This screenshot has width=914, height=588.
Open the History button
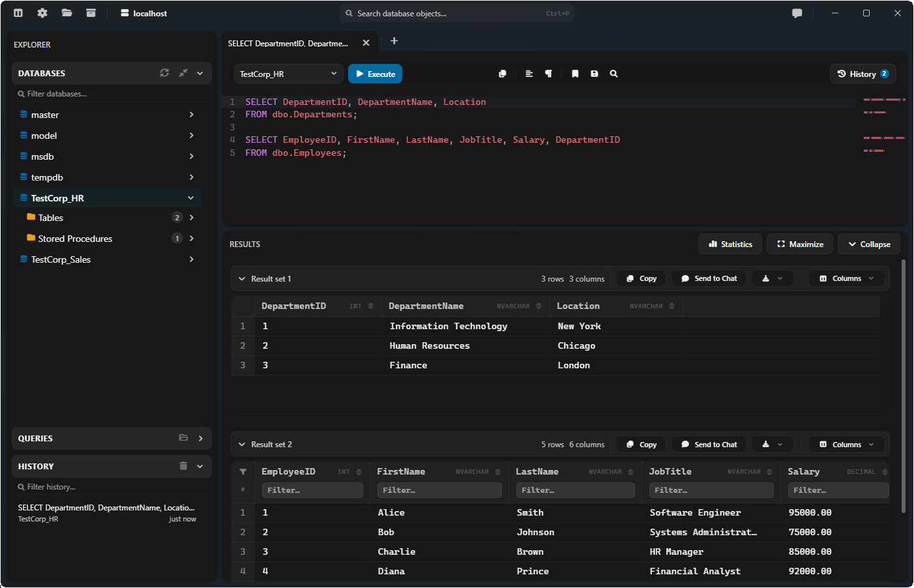(862, 74)
